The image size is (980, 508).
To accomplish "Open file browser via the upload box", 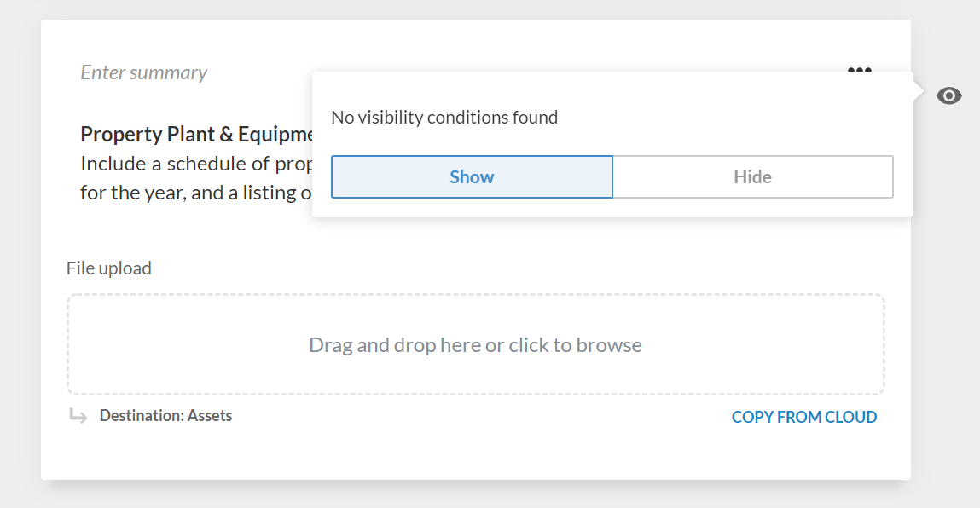I will click(476, 344).
